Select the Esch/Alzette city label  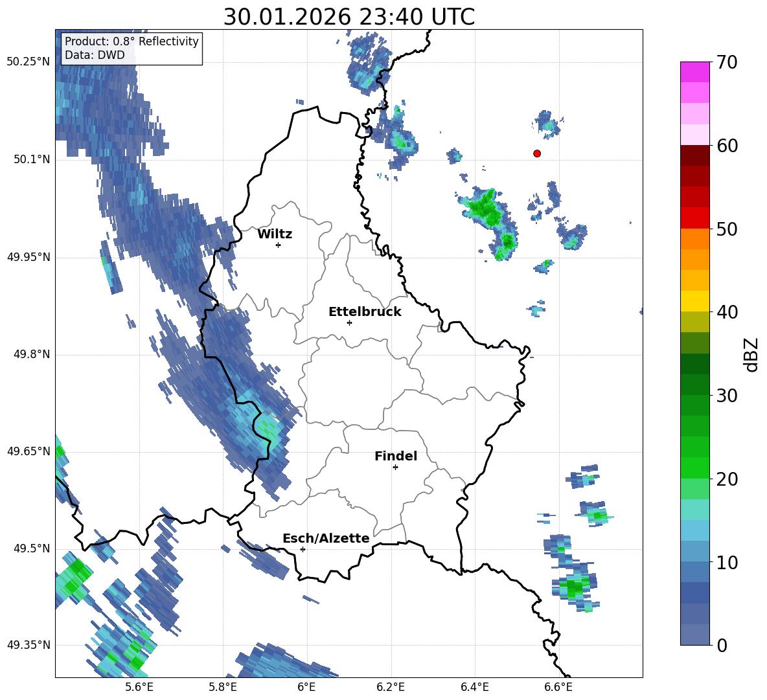click(x=326, y=538)
